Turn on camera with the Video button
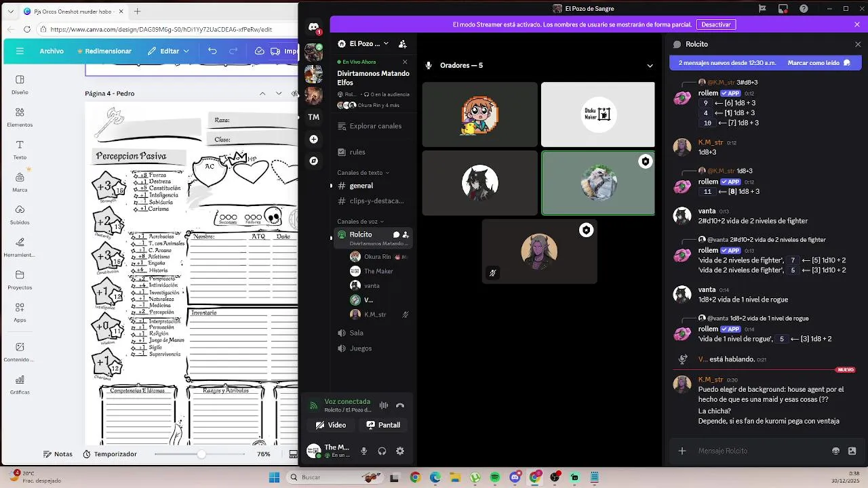Viewport: 868px width, 488px height. point(330,425)
